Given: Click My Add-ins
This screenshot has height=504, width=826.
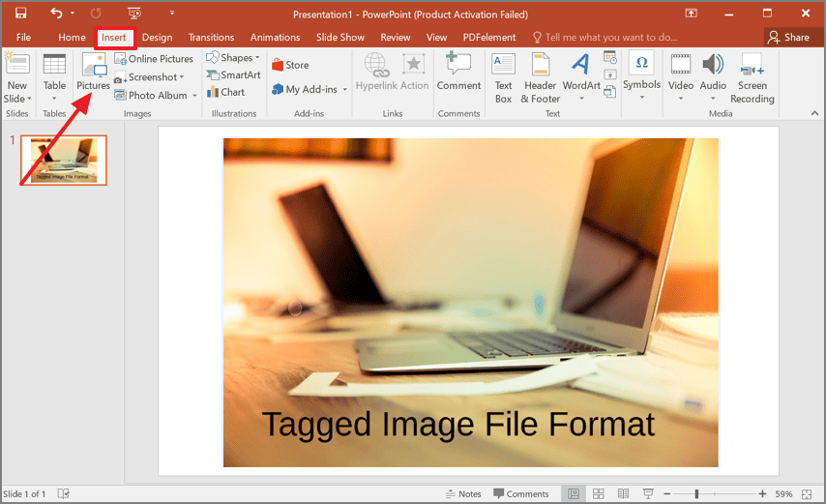Looking at the screenshot, I should [305, 90].
